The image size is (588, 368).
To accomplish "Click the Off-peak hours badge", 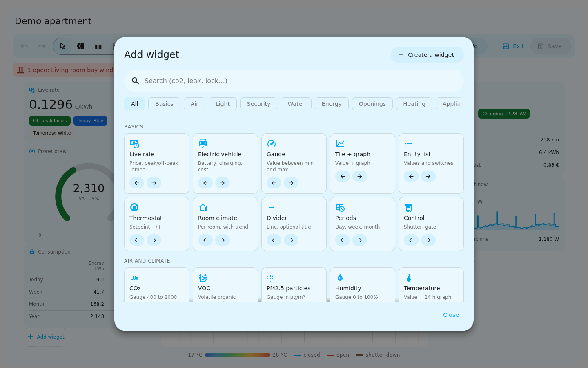I will coord(50,121).
